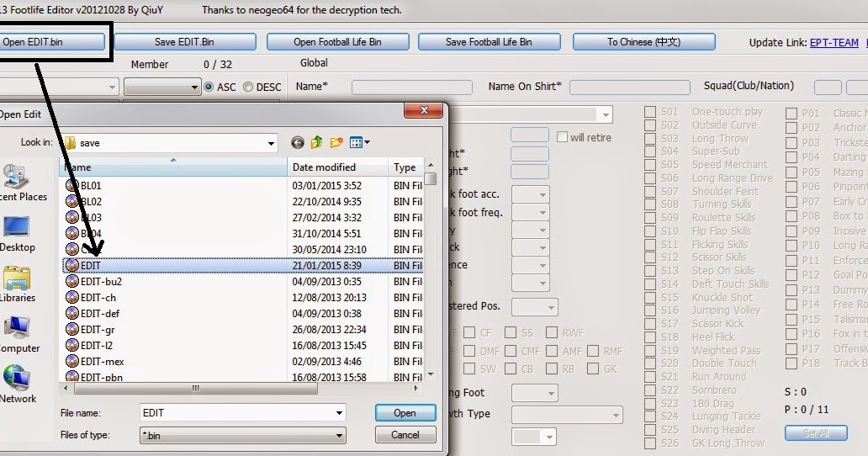Select the EDIT-l2 file
868x456 pixels.
[89, 345]
